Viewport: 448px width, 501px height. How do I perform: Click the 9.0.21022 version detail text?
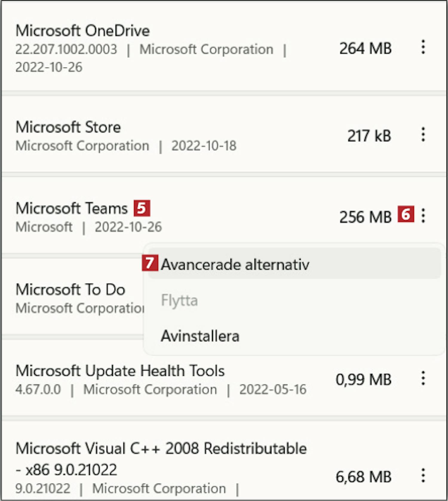tap(43, 489)
